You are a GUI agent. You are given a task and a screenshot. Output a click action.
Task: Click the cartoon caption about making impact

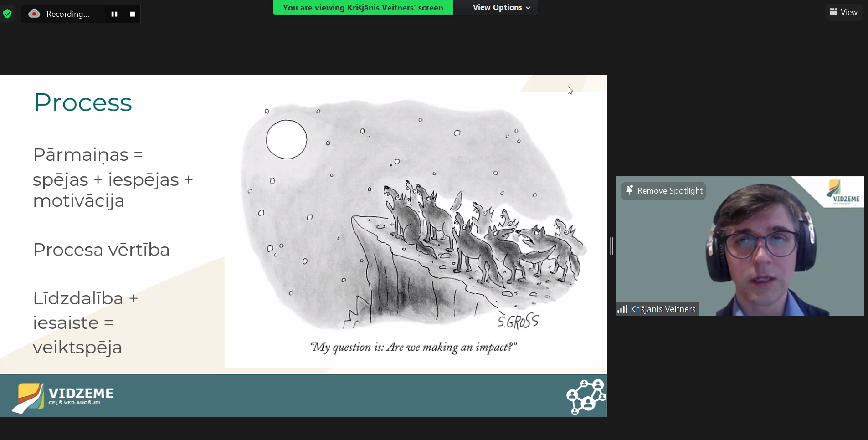(413, 348)
